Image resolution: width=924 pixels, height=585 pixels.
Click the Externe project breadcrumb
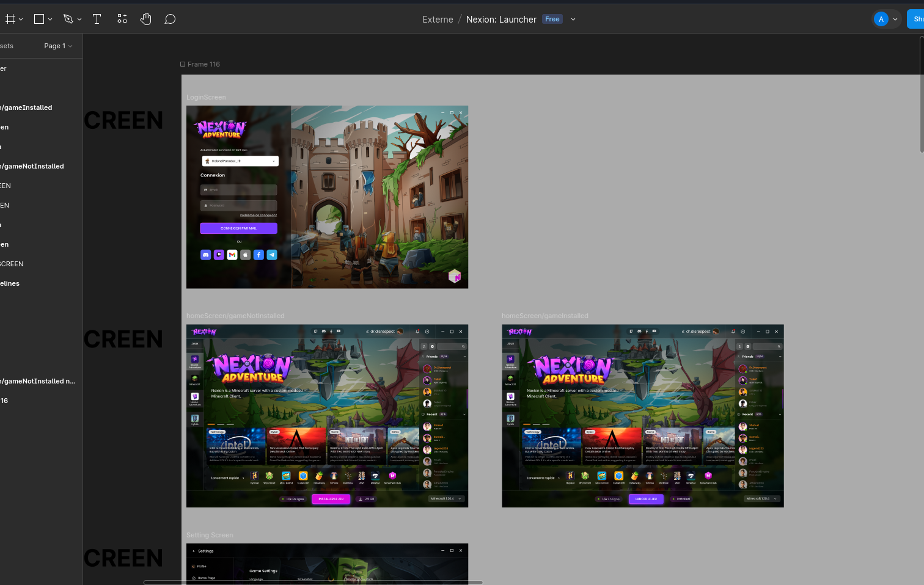438,19
